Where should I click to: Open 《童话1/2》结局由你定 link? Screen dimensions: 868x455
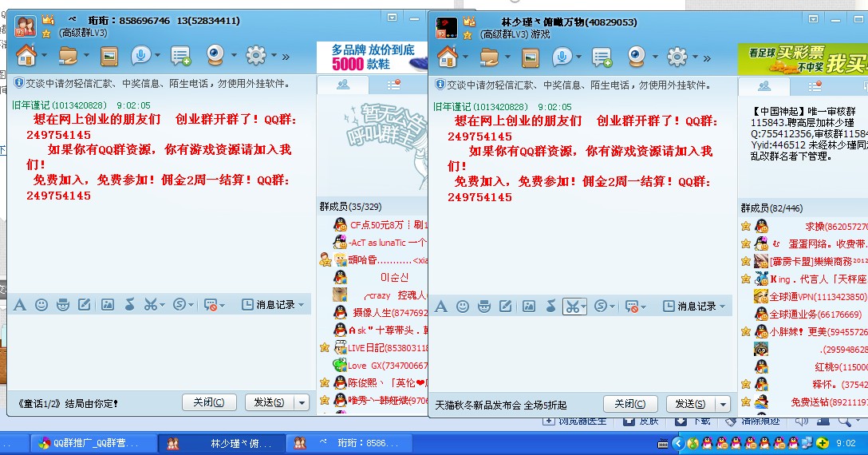click(x=68, y=403)
